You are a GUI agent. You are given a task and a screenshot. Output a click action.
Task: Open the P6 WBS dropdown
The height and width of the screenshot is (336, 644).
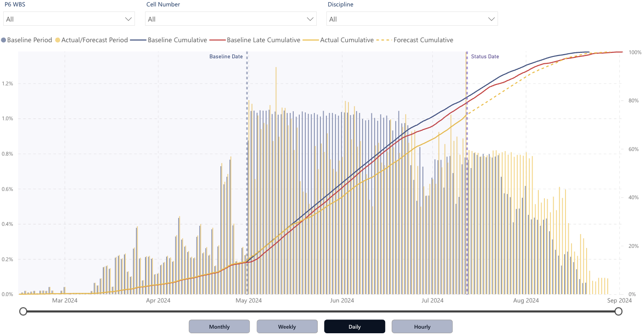(x=69, y=18)
